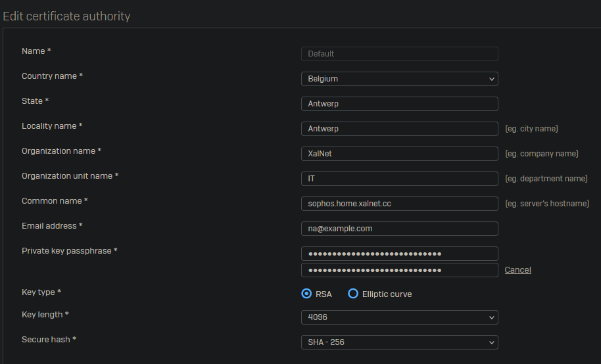Open the Secure hash dropdown showing SHA - 256
This screenshot has height=364, width=601.
[x=399, y=342]
